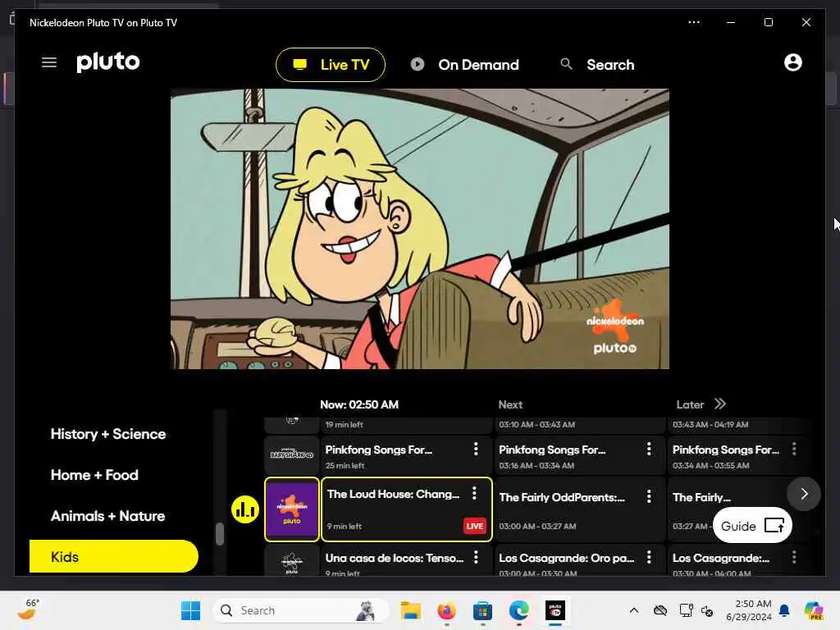
Task: Click the Live TV monitor icon
Action: (x=300, y=65)
